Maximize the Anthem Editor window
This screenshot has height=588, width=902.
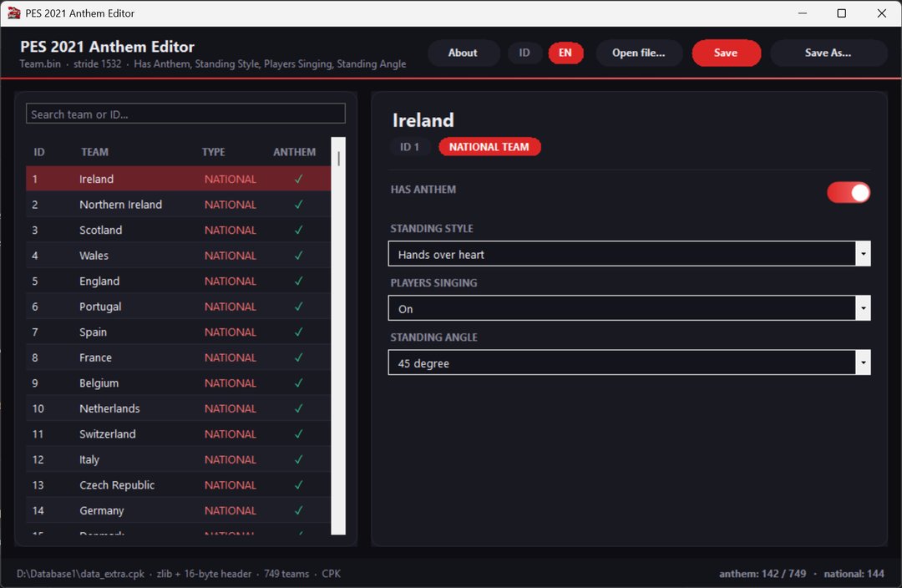pos(842,13)
